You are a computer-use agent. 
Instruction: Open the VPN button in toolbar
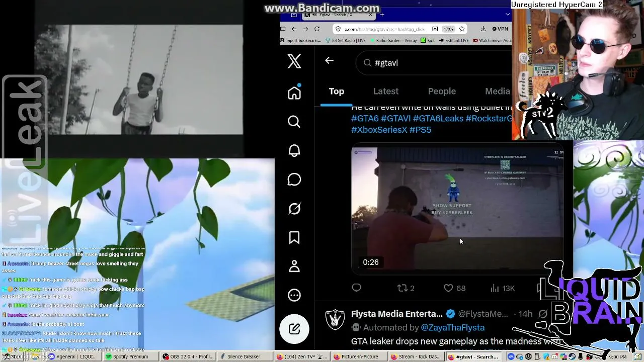[x=500, y=29]
